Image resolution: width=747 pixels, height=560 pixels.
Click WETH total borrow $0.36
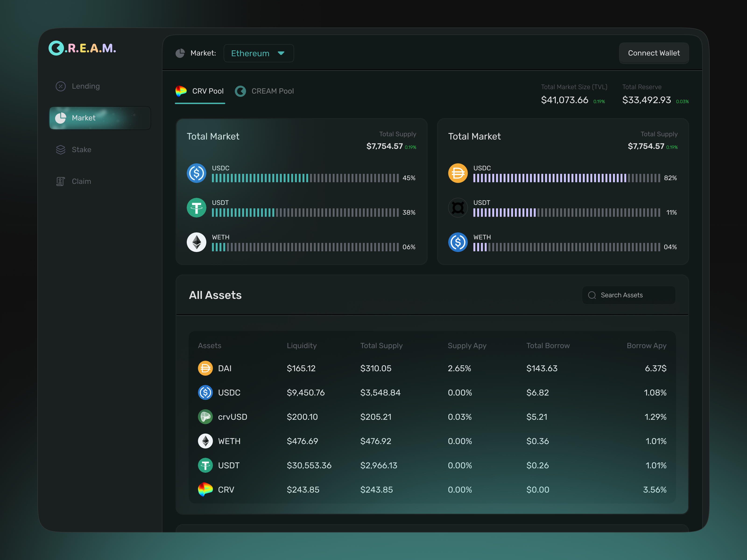pos(538,441)
